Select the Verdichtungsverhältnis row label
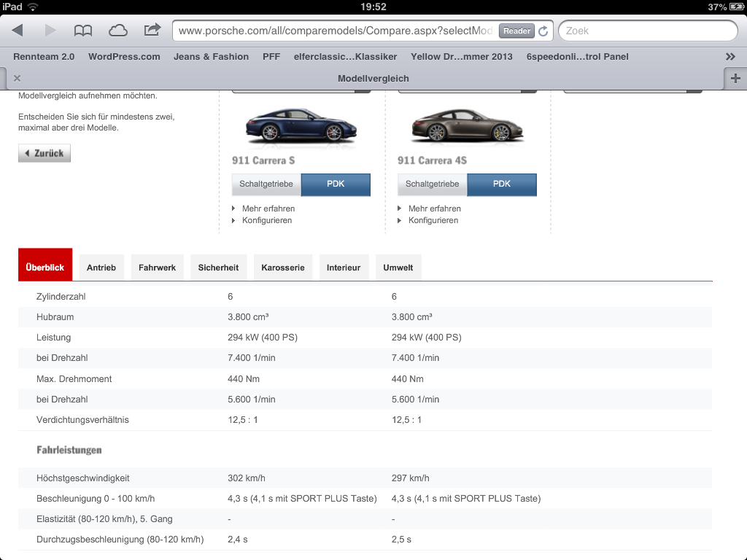This screenshot has height=560, width=747. tap(82, 420)
